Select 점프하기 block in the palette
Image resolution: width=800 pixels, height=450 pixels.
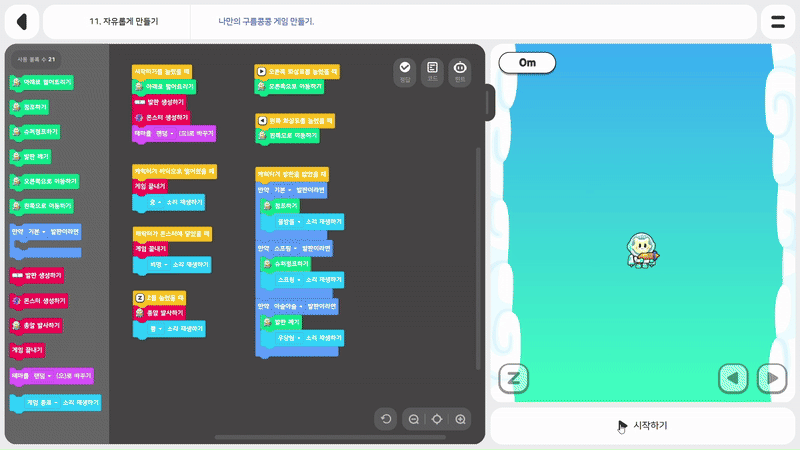[x=30, y=107]
